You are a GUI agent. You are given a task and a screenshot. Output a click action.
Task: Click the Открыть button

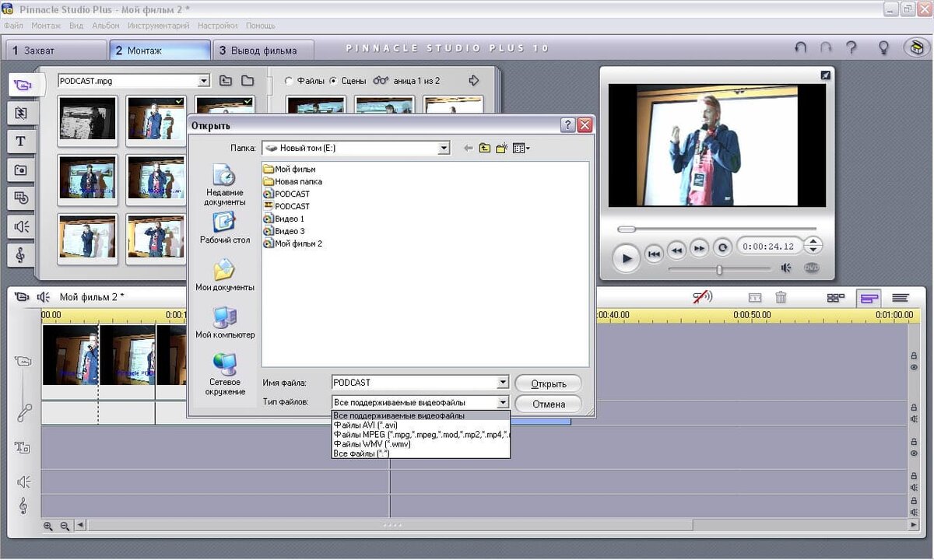(548, 383)
